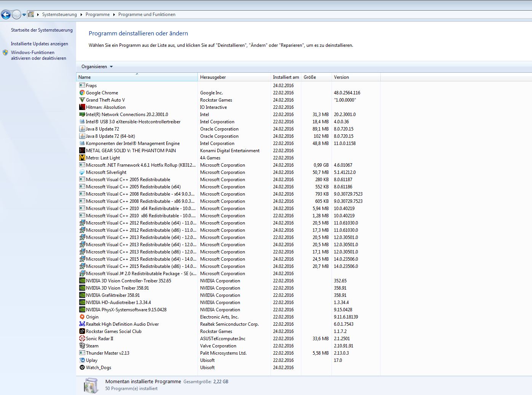Click version 9.11.6.18139 cell

pyautogui.click(x=346, y=317)
